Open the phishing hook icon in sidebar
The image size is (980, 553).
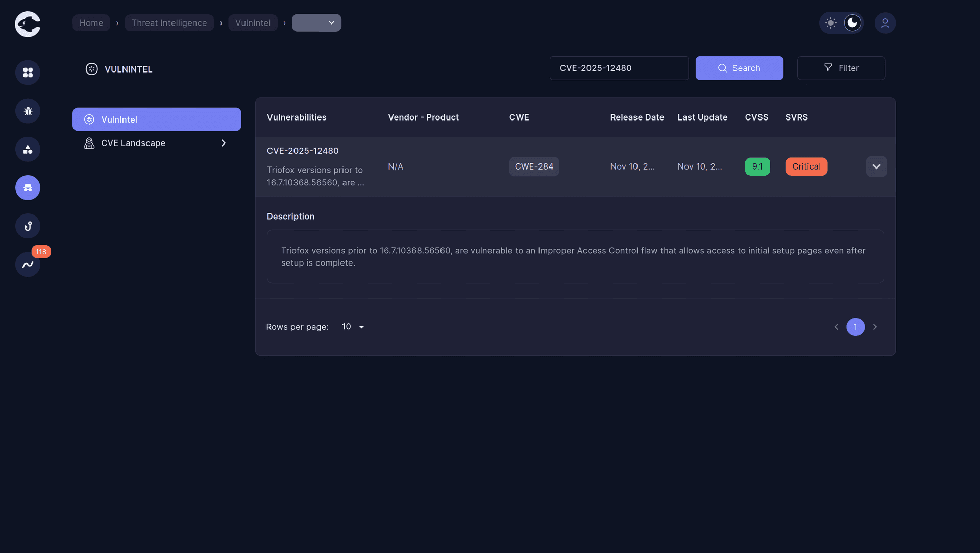pos(28,226)
